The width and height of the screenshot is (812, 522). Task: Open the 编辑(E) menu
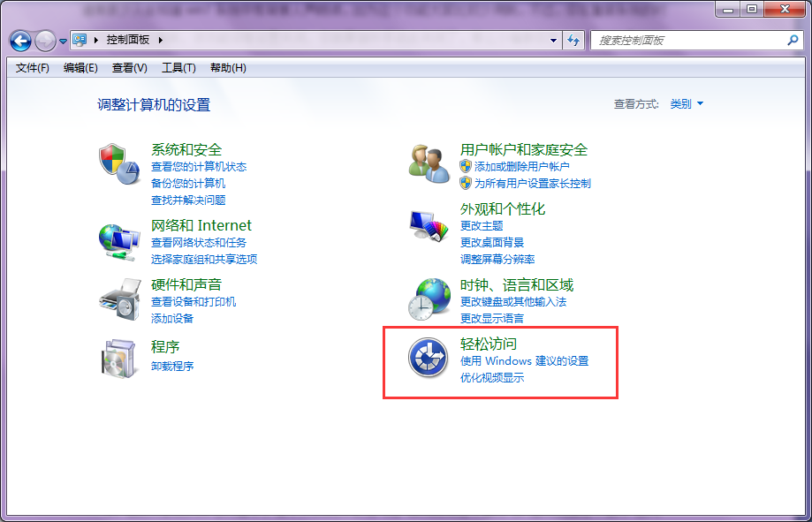point(80,68)
